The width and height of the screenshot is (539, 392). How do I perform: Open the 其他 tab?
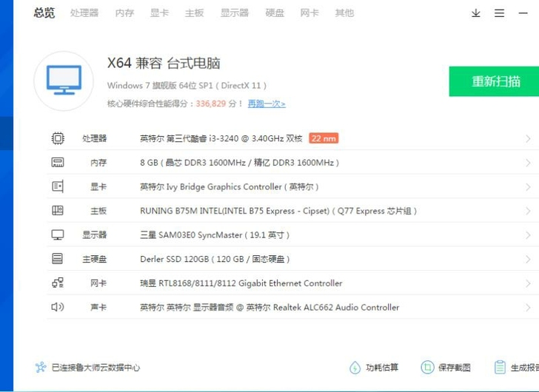[x=344, y=13]
